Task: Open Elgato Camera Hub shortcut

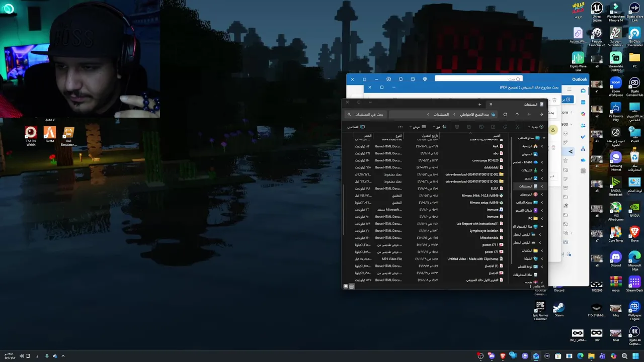Action: [634, 87]
